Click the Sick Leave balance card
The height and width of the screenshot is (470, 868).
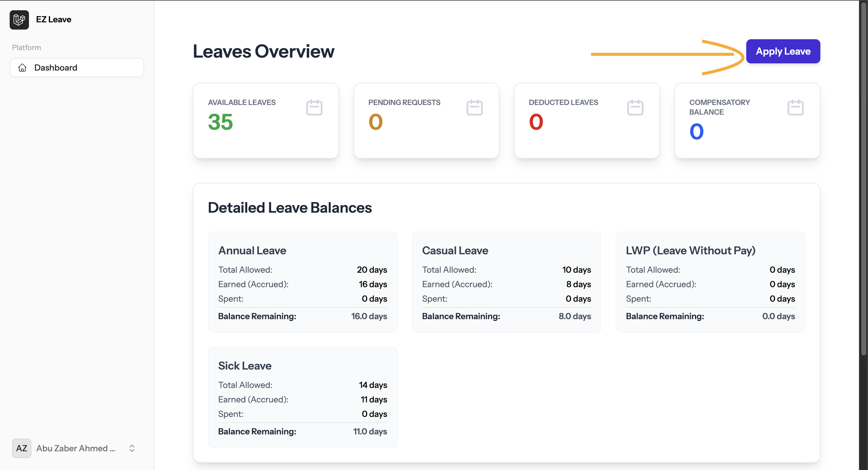[302, 397]
